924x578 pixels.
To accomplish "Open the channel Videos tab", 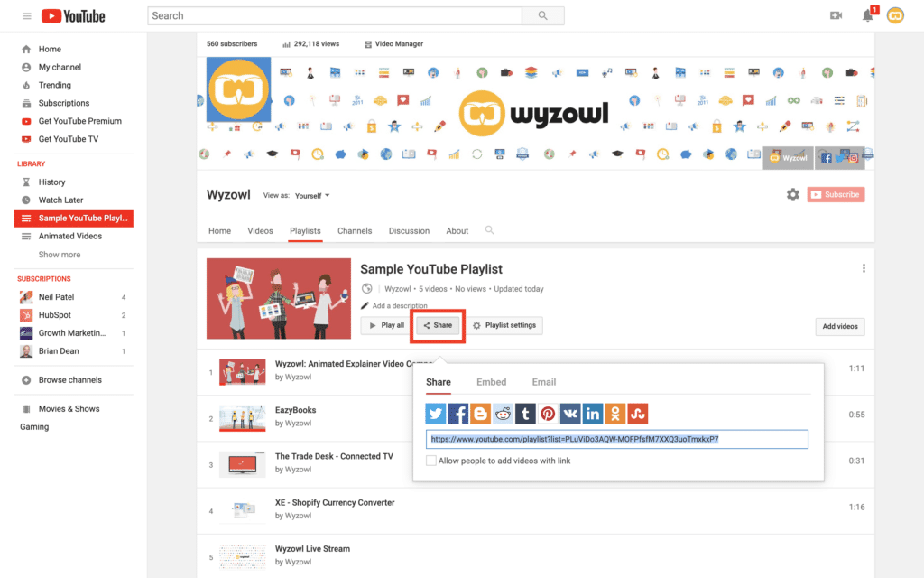I will coord(260,230).
